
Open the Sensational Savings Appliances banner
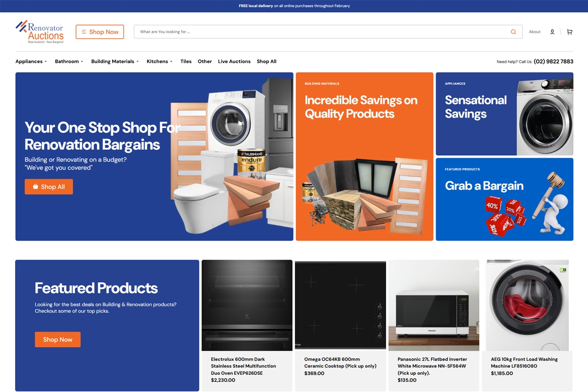[504, 114]
